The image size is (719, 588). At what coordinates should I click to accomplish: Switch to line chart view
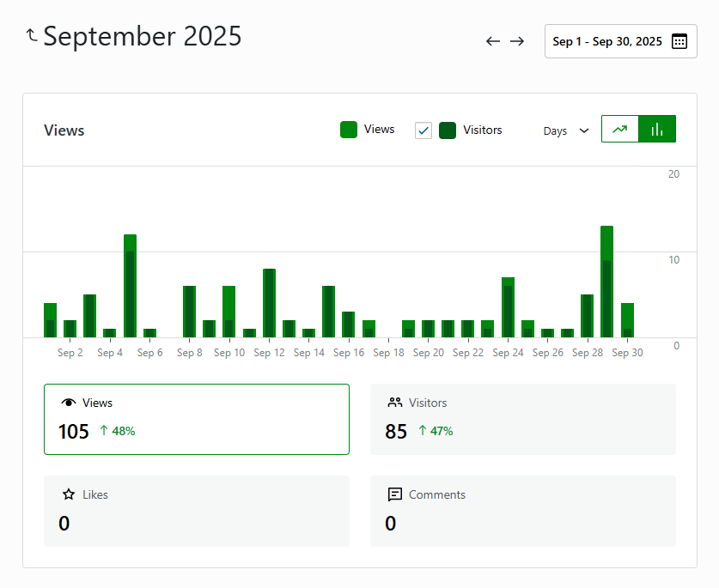620,129
